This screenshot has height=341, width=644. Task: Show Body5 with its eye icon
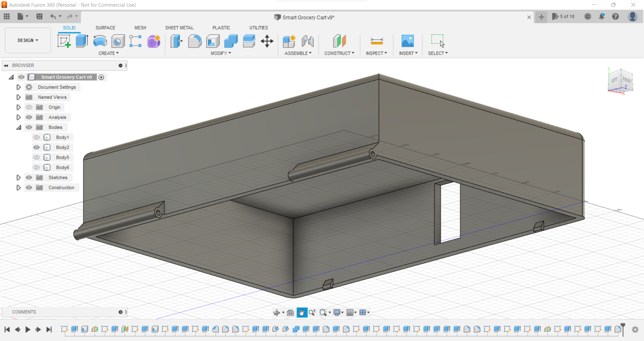tap(37, 157)
